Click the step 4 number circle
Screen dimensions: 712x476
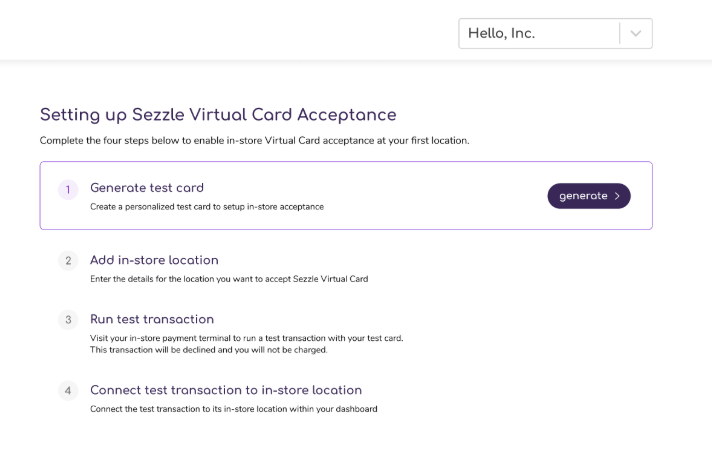pos(68,391)
